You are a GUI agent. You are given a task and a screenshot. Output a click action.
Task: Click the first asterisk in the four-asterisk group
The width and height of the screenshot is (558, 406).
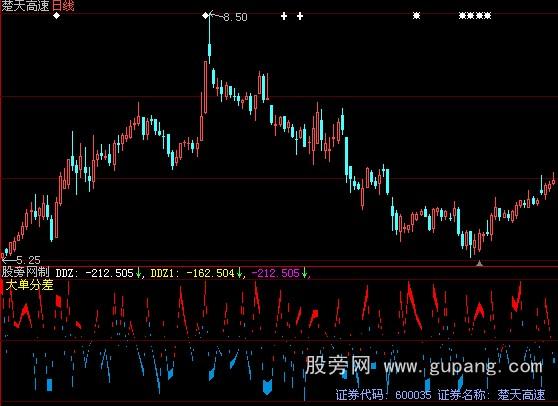(x=462, y=16)
